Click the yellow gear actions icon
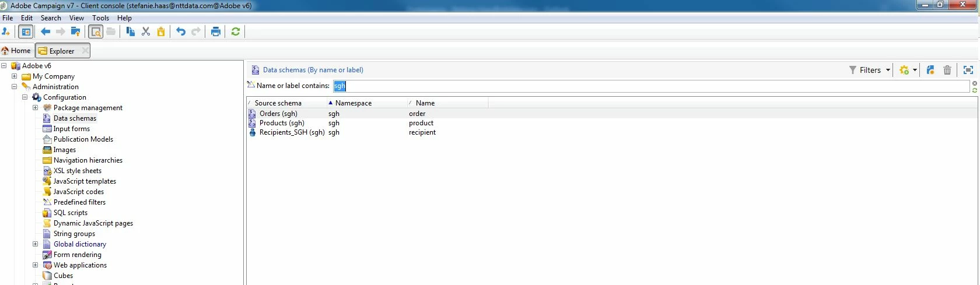 pos(904,70)
